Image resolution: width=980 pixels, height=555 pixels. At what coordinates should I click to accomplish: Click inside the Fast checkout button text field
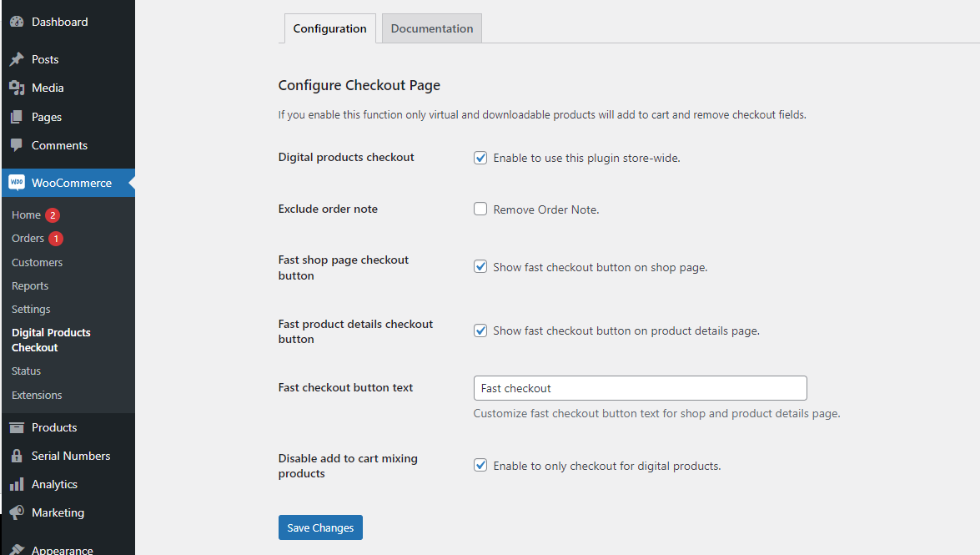pyautogui.click(x=640, y=387)
